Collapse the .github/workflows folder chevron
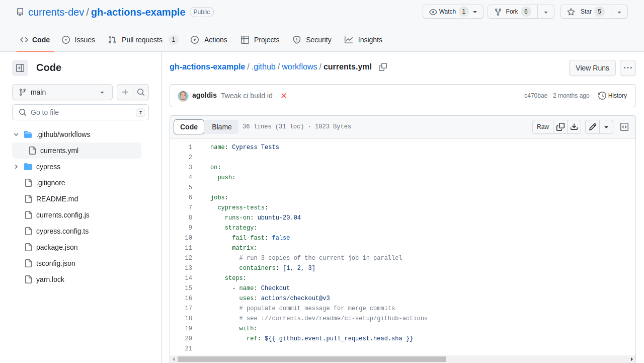The image size is (644, 363). [16, 134]
